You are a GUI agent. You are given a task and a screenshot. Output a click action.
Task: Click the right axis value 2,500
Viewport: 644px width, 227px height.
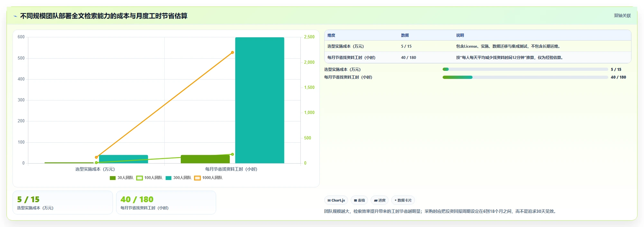coord(309,37)
